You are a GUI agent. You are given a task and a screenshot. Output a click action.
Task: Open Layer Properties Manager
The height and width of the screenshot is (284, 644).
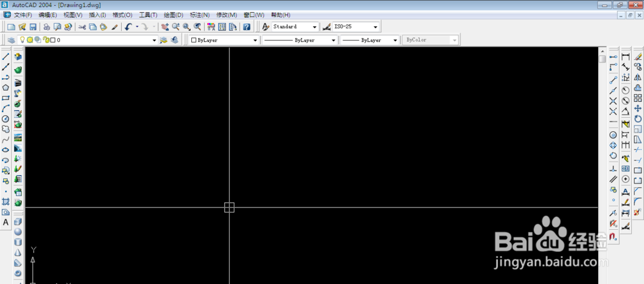11,40
